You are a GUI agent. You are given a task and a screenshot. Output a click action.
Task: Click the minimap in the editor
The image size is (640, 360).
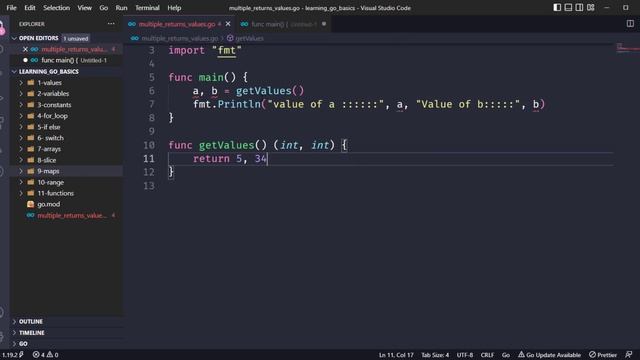pos(628,49)
